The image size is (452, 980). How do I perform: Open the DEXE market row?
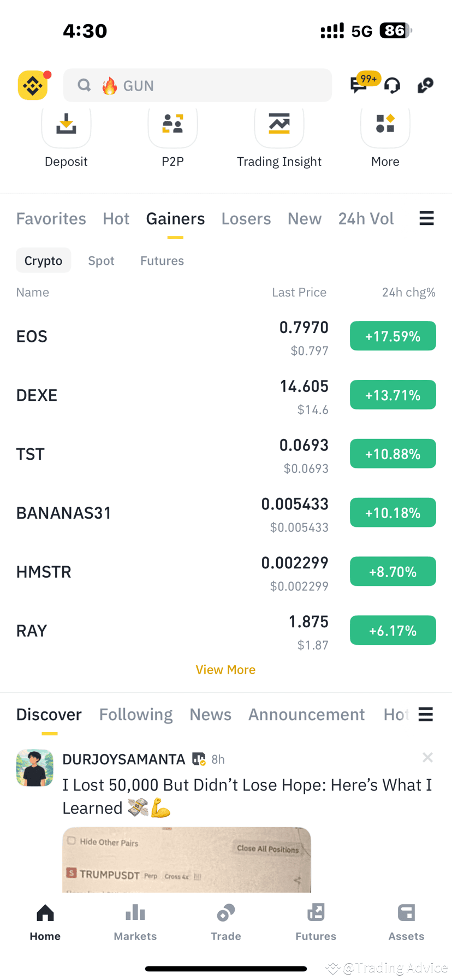tap(226, 395)
